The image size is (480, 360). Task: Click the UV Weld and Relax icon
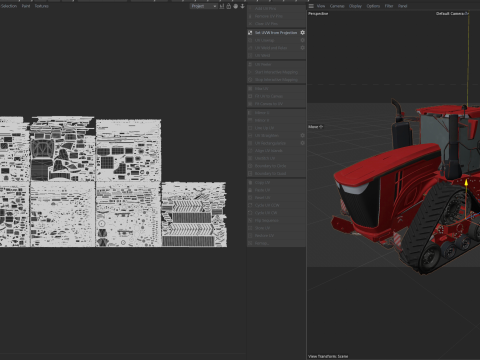point(250,48)
